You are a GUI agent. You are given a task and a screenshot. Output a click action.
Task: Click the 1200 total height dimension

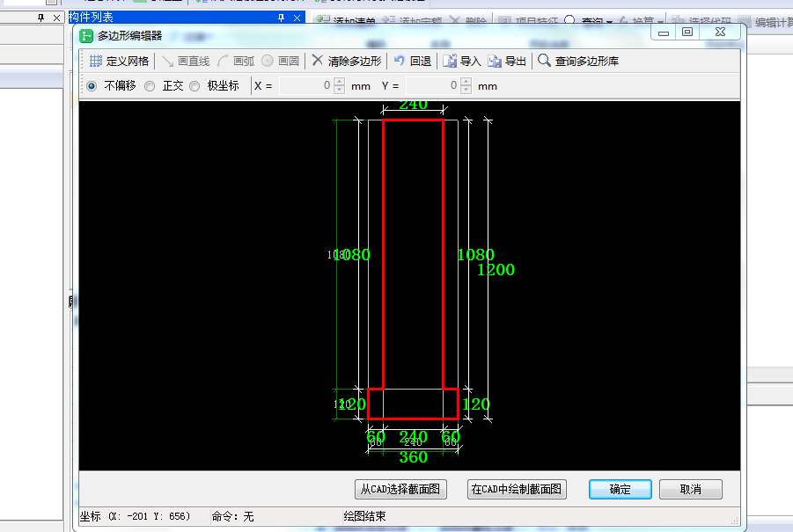[496, 270]
